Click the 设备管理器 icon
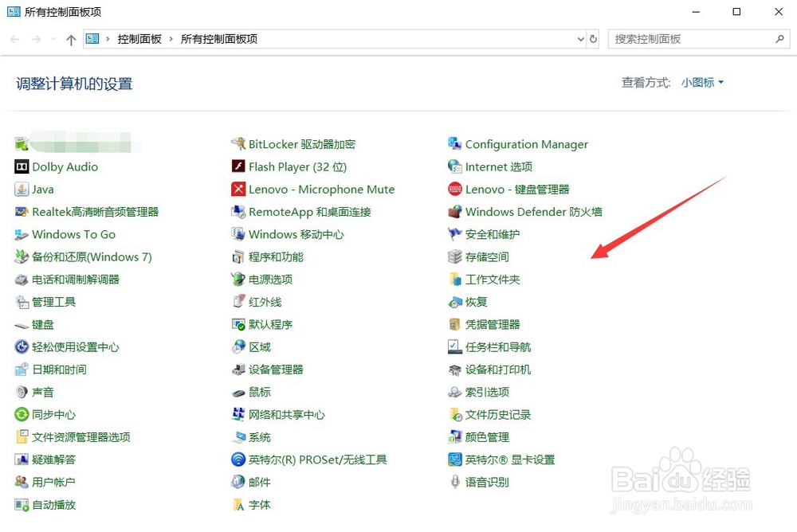The width and height of the screenshot is (797, 532). point(238,370)
